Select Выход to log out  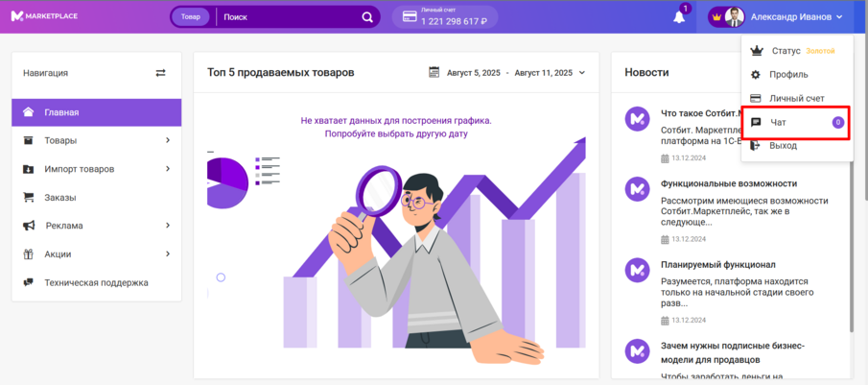[797, 146]
